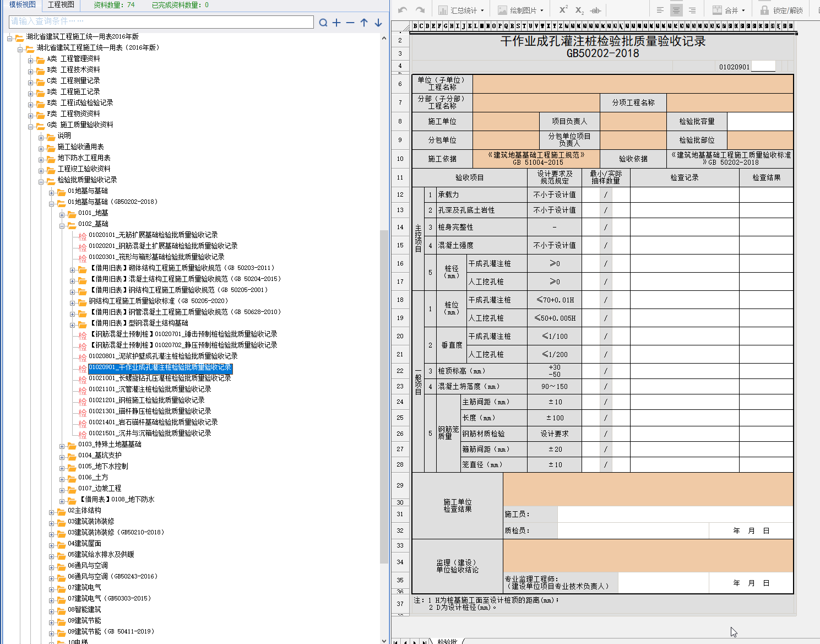Open 01021101_沉管灌注桩 record
The width and height of the screenshot is (820, 644).
pyautogui.click(x=150, y=389)
